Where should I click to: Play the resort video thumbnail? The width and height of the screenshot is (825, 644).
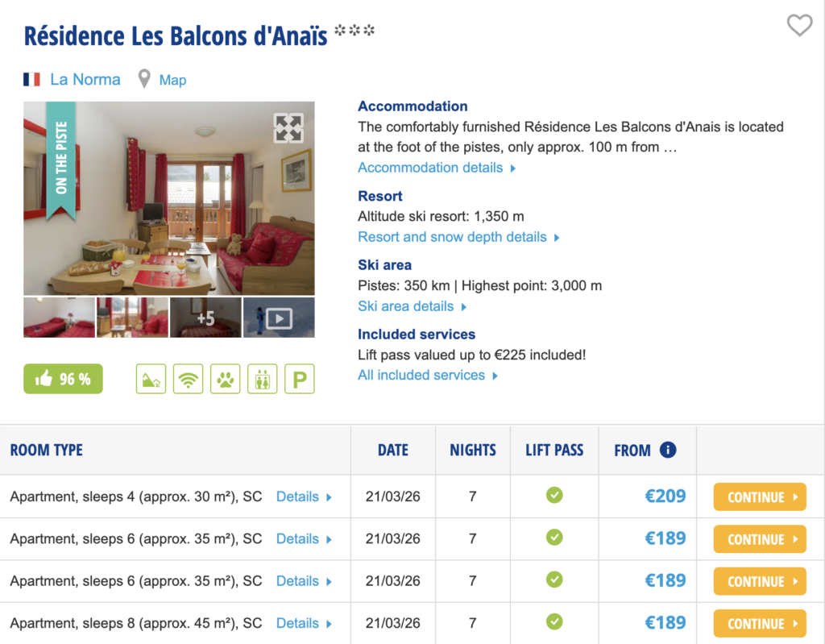point(279,318)
